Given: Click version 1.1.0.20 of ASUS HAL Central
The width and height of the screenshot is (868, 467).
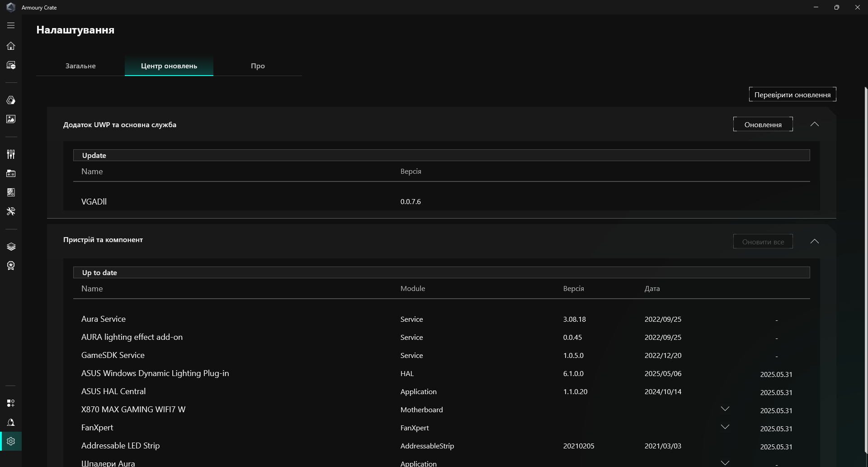Looking at the screenshot, I should point(575,392).
